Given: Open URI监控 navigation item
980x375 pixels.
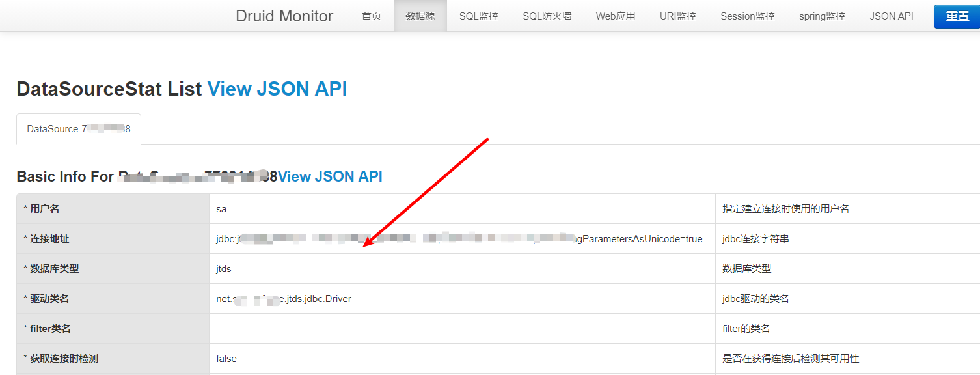Looking at the screenshot, I should click(x=677, y=16).
